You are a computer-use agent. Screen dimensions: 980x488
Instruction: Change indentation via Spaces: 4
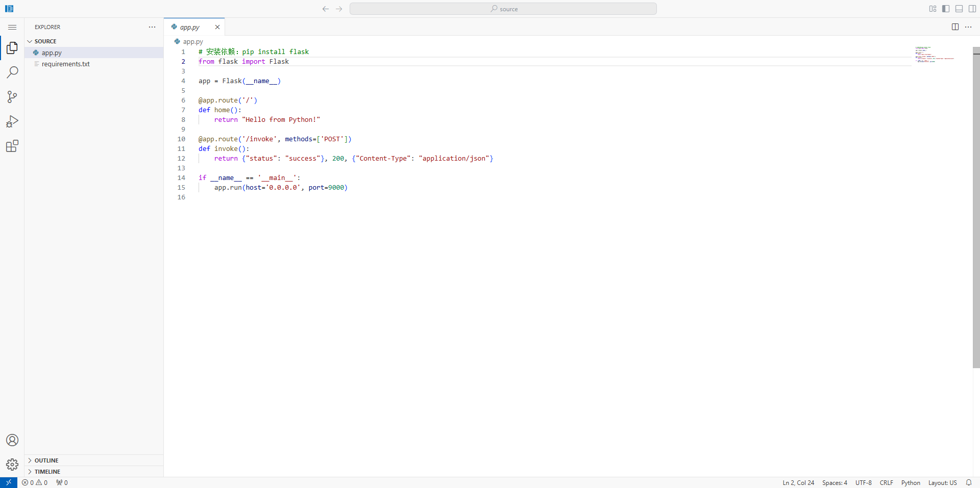click(x=835, y=482)
